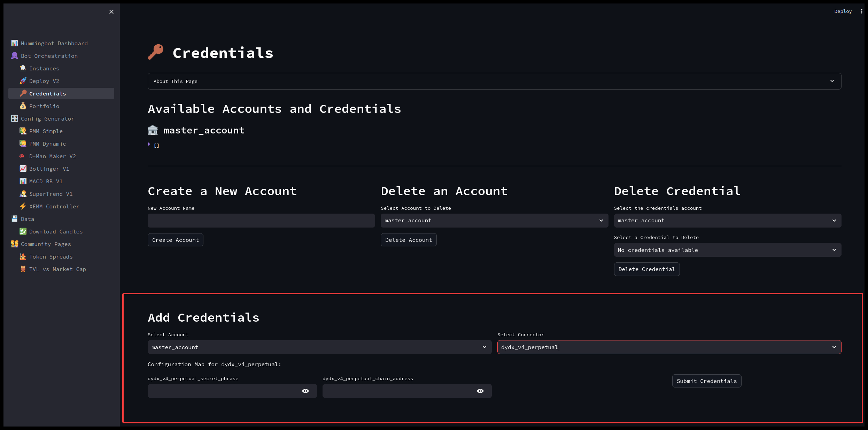Click the Download Candles chart icon
The width and height of the screenshot is (868, 430).
pos(23,231)
